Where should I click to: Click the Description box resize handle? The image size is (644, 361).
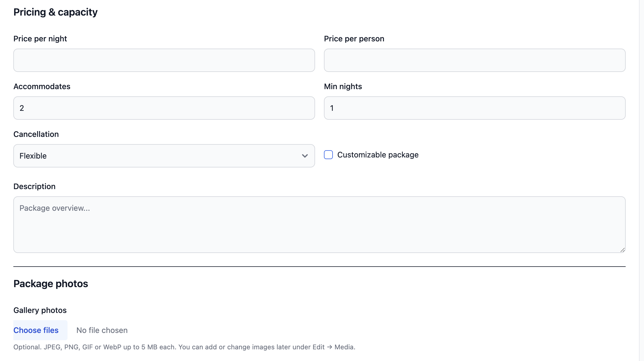622,250
